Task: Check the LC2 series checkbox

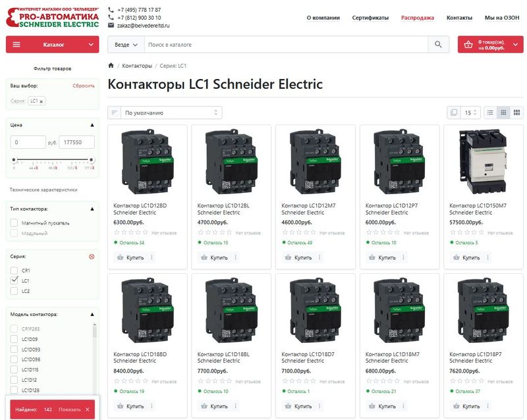Action: [14, 291]
